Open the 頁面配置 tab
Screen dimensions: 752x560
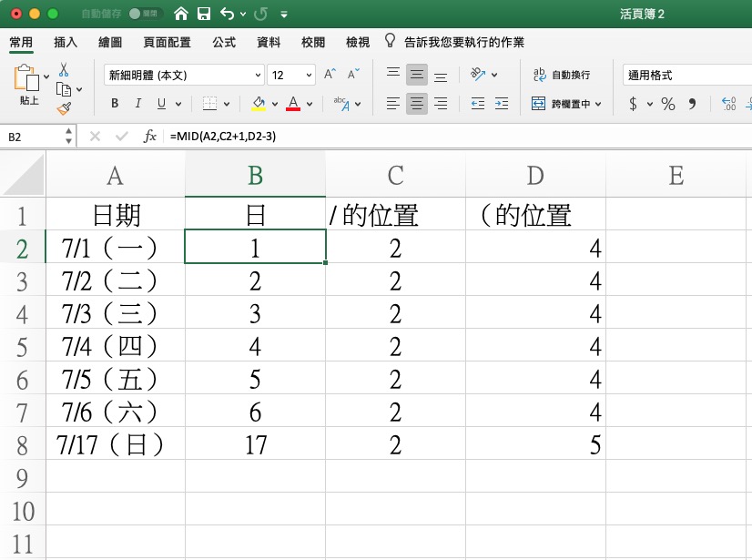(x=167, y=42)
